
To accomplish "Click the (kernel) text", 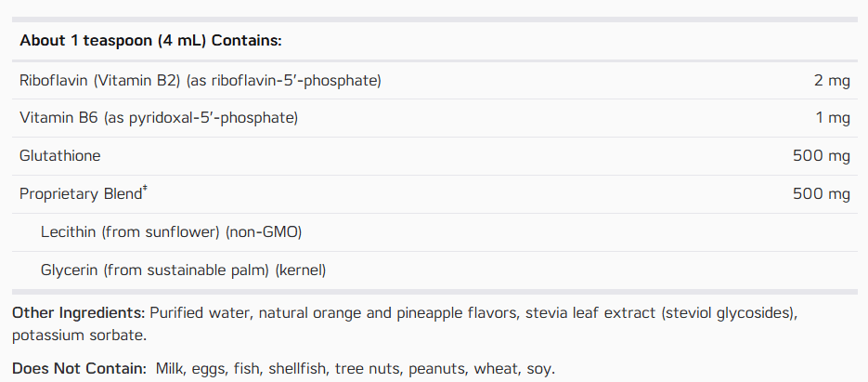I will pyautogui.click(x=301, y=270).
